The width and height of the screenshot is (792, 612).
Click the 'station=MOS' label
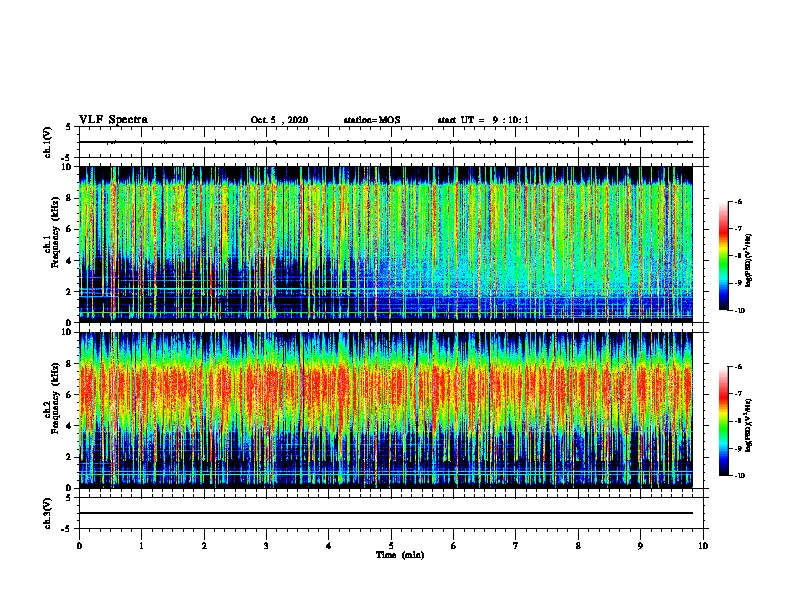click(x=372, y=120)
